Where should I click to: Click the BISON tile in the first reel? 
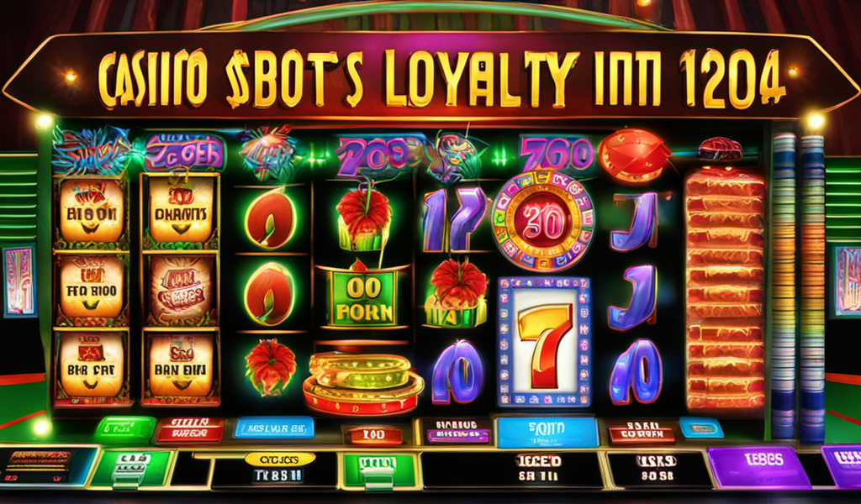(92, 211)
